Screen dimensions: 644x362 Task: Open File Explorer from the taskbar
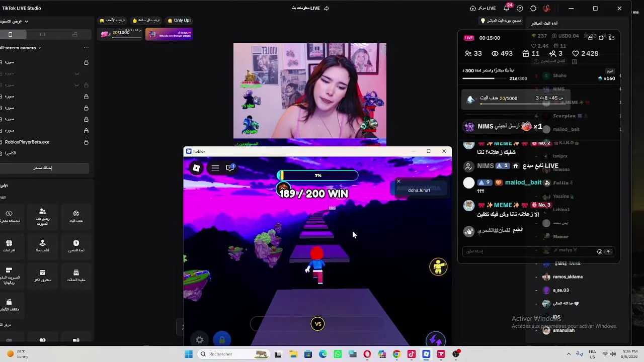(x=293, y=354)
